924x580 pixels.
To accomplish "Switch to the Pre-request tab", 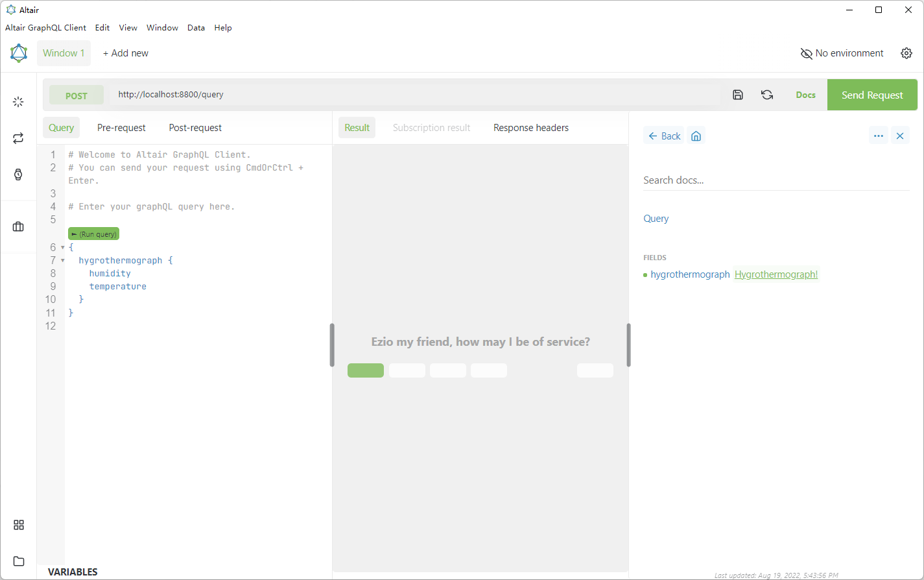I will [x=121, y=128].
